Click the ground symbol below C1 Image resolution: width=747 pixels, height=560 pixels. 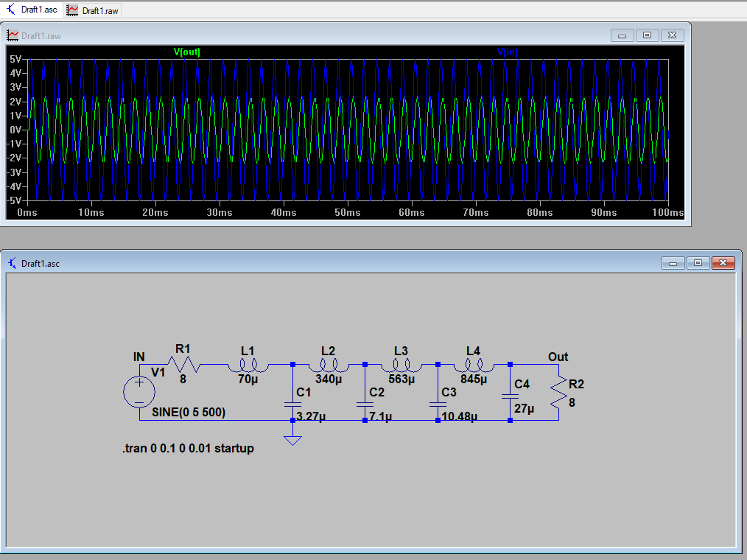(292, 441)
